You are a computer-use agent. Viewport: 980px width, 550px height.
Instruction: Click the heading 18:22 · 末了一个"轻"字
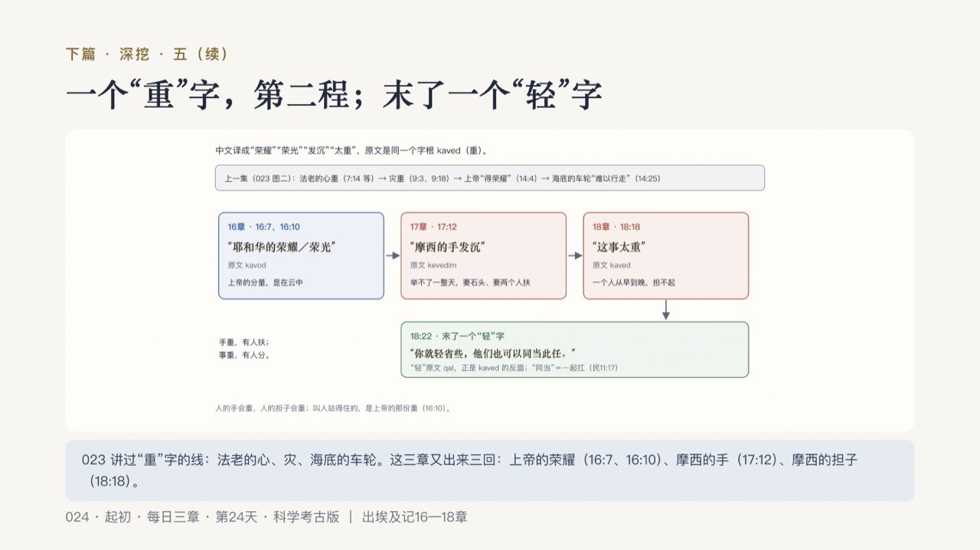pos(457,336)
